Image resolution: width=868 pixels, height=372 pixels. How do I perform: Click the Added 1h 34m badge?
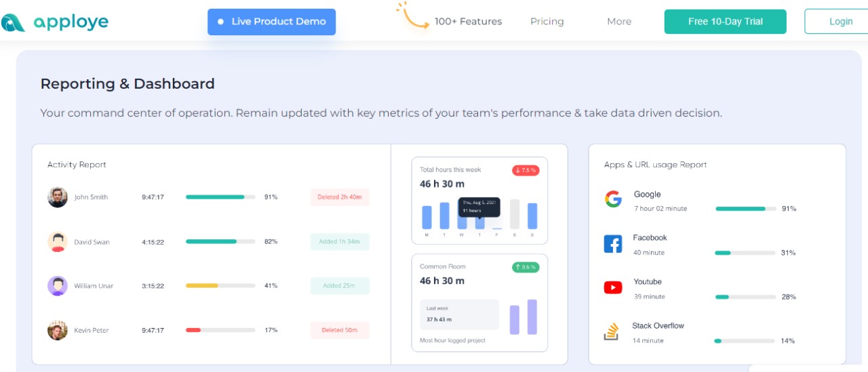click(340, 242)
